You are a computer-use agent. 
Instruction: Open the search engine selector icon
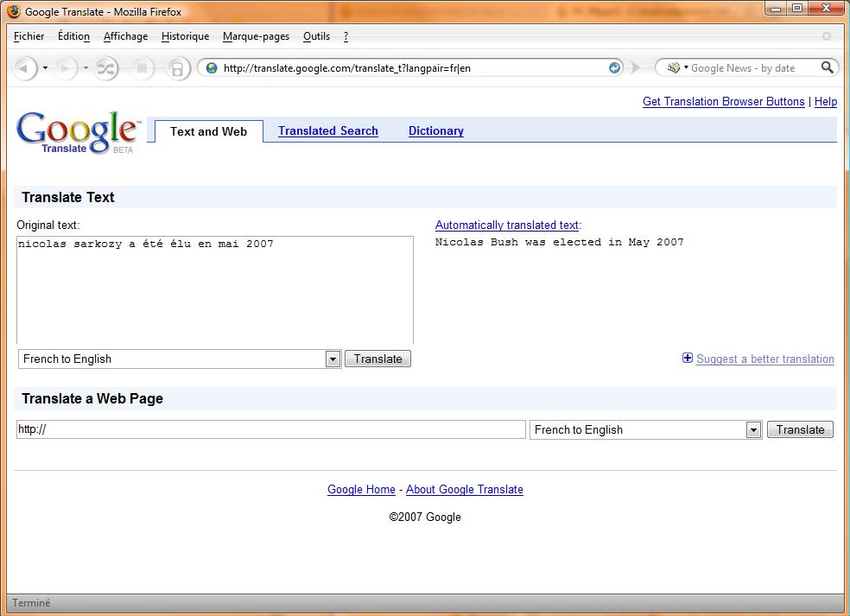pos(676,67)
